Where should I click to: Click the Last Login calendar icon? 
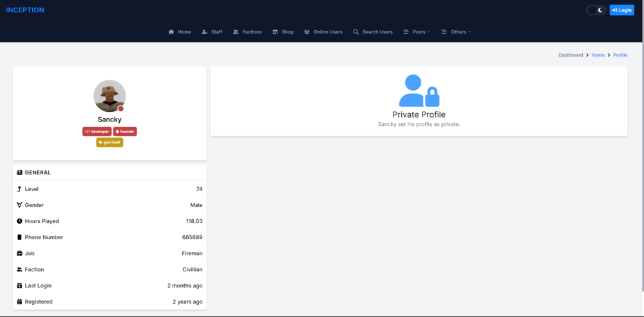click(19, 285)
